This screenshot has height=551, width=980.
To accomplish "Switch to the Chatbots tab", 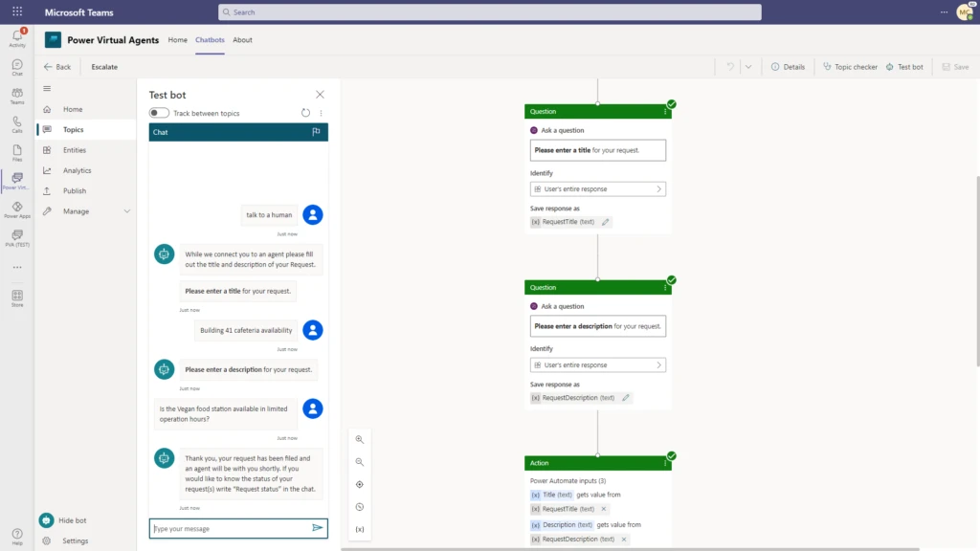I will tap(210, 40).
